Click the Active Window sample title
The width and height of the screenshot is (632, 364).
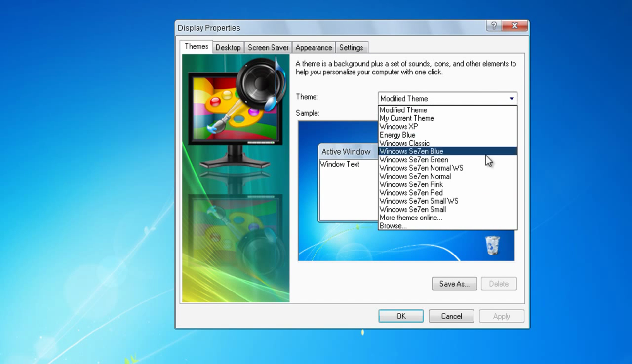[x=346, y=152]
